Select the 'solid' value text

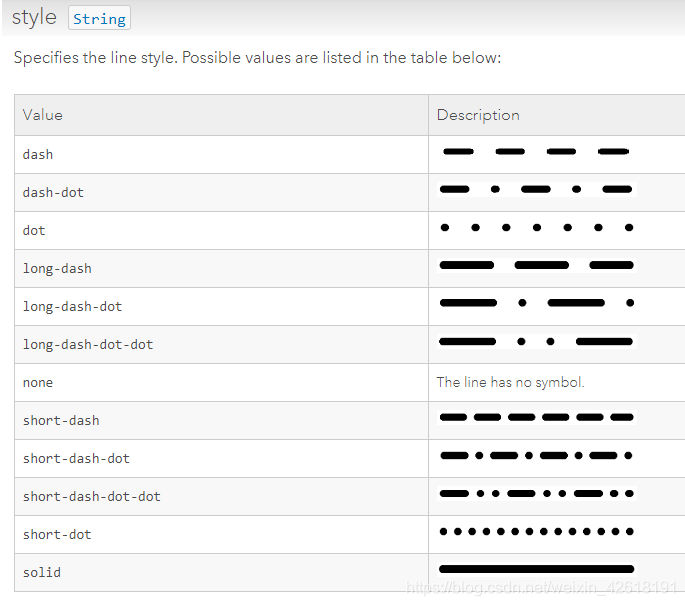42,572
